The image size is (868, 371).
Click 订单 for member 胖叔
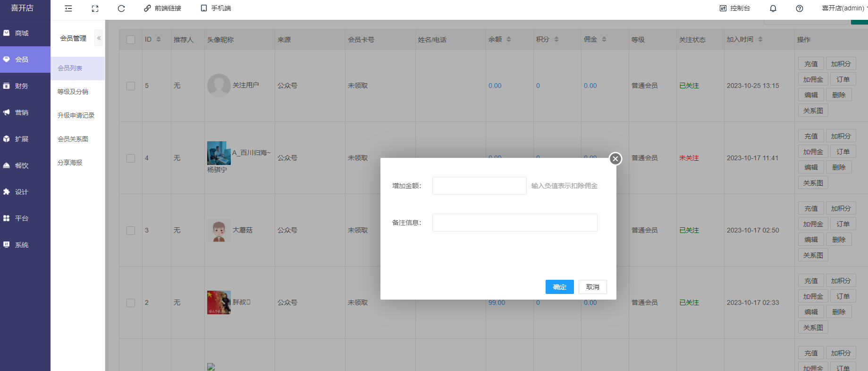[x=843, y=296]
